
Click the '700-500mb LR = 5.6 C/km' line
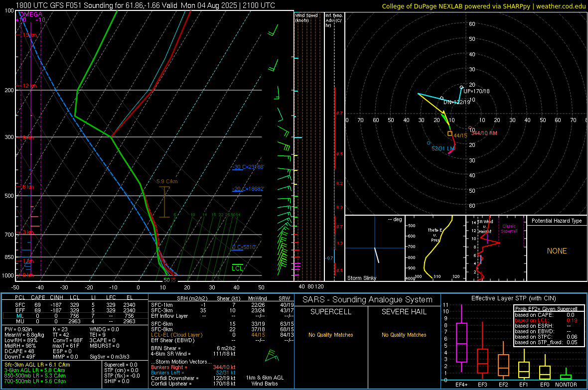tap(35, 381)
